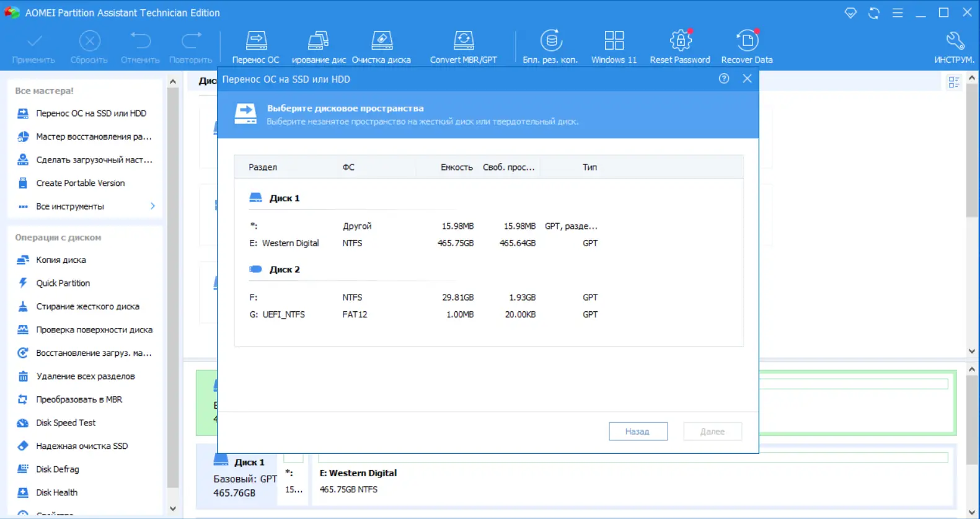
Task: Open the hamburger menu in title bar
Action: (898, 13)
